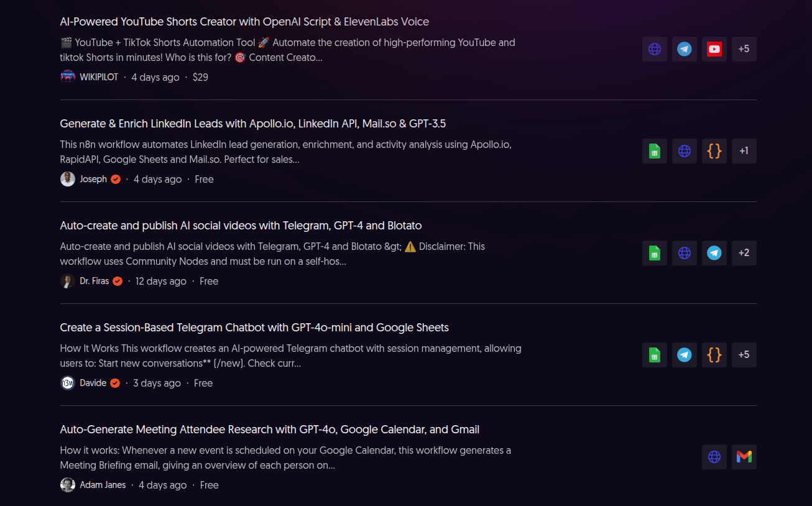Expand +5 more nodes on Telegram Chatbot row
This screenshot has height=506, width=812.
[744, 355]
